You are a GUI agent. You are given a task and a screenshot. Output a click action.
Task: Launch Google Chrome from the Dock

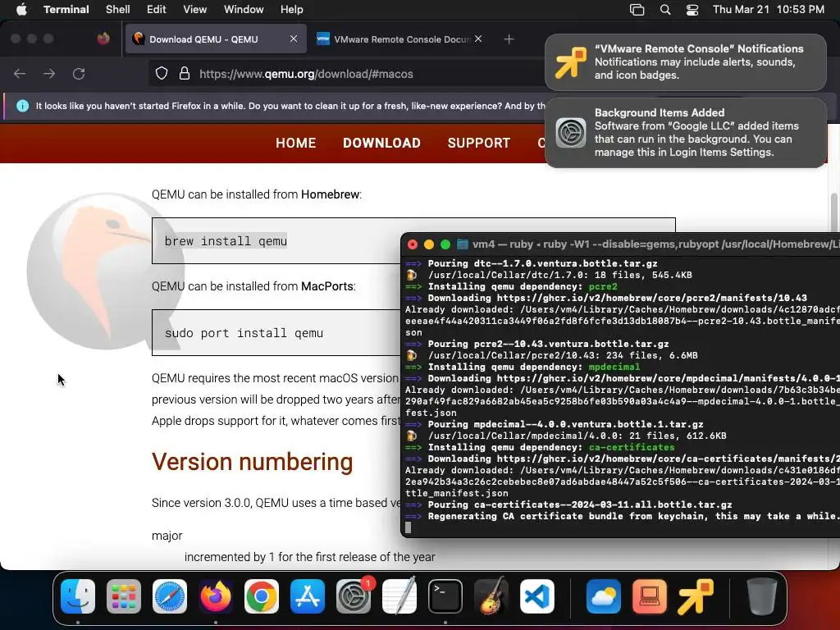click(262, 596)
